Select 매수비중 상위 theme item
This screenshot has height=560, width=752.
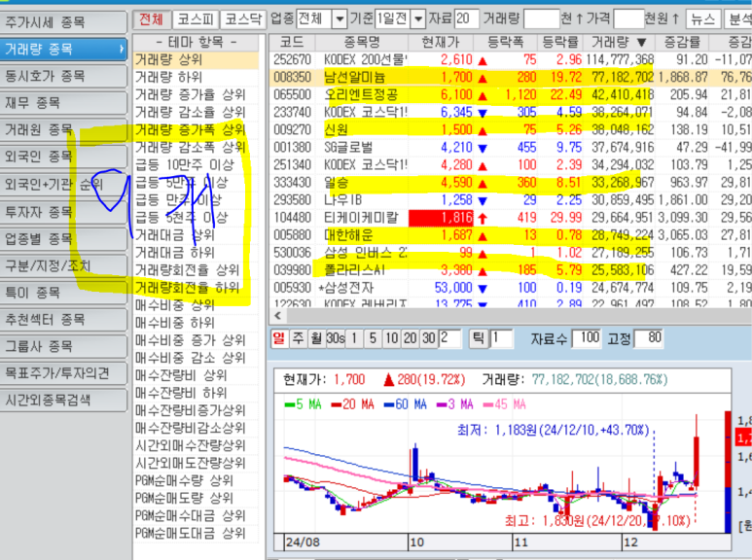[x=196, y=305]
